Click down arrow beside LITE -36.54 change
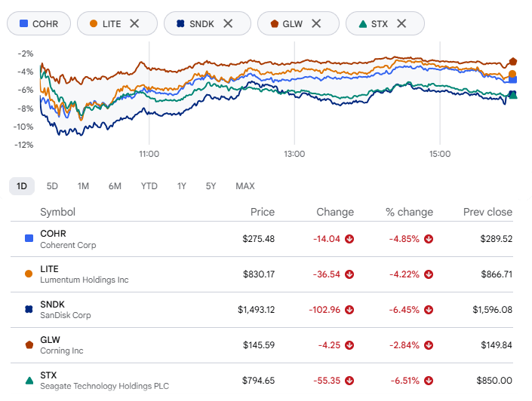Image resolution: width=532 pixels, height=401 pixels. pos(349,274)
